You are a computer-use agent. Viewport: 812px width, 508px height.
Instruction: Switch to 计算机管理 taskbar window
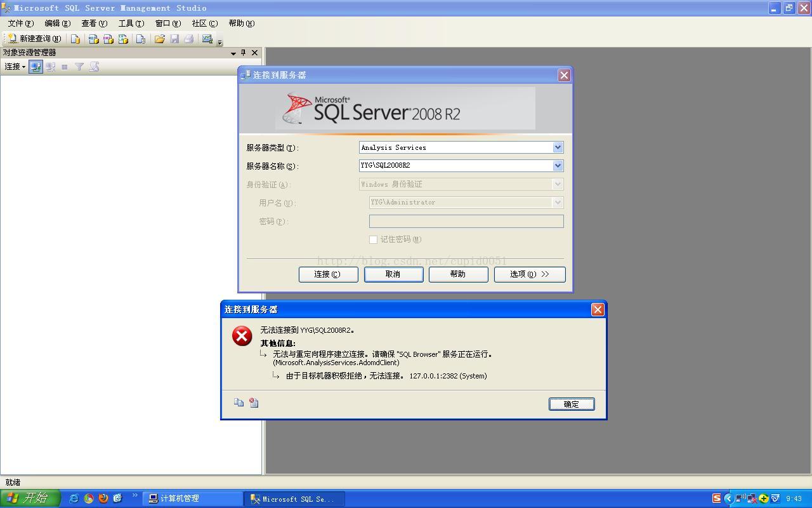click(192, 498)
